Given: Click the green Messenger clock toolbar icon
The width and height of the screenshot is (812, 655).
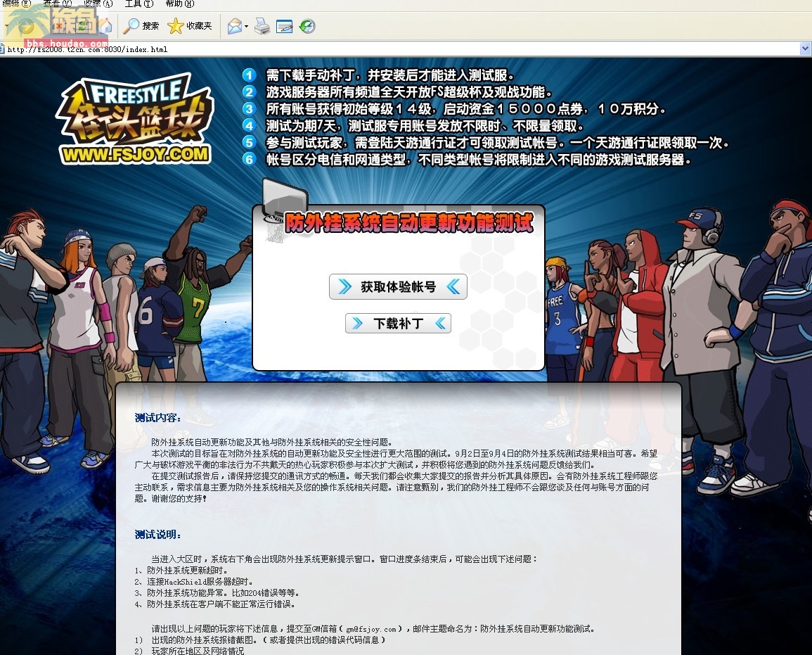Looking at the screenshot, I should (307, 26).
